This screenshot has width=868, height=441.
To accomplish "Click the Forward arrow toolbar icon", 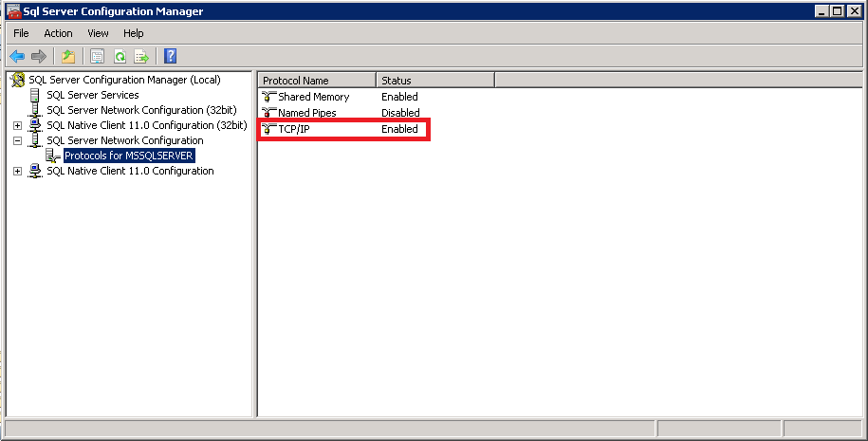I will tap(39, 56).
